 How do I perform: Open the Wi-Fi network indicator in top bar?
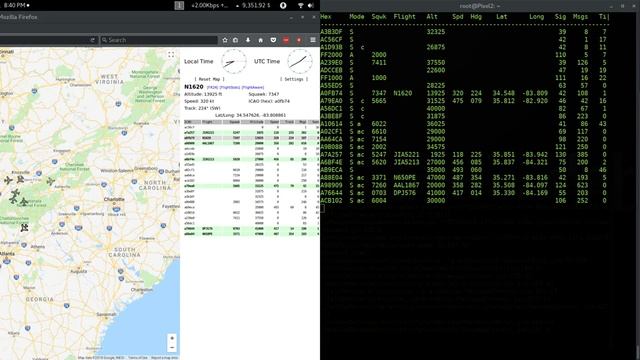point(300,5)
